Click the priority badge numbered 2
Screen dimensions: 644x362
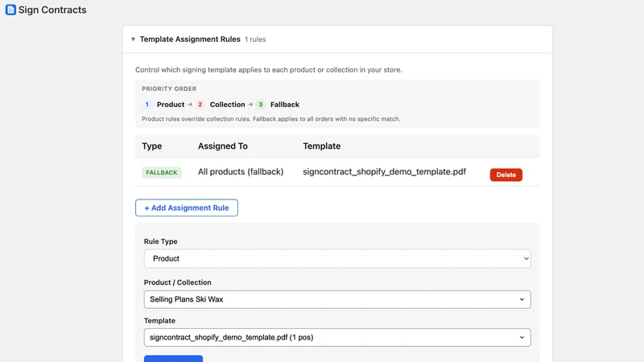(x=200, y=105)
